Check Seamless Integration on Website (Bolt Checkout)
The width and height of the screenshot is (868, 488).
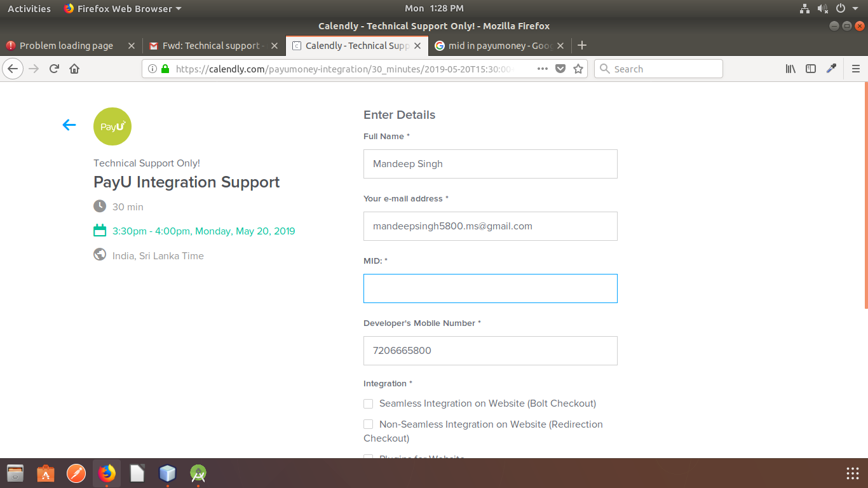coord(368,403)
